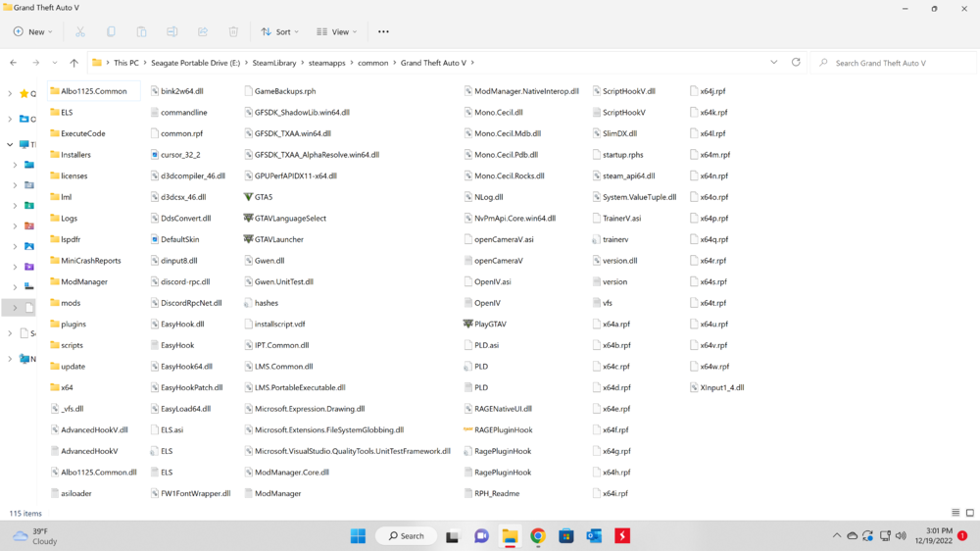The image size is (980, 551).
Task: Expand the Network node in navigation pane
Action: (x=10, y=359)
